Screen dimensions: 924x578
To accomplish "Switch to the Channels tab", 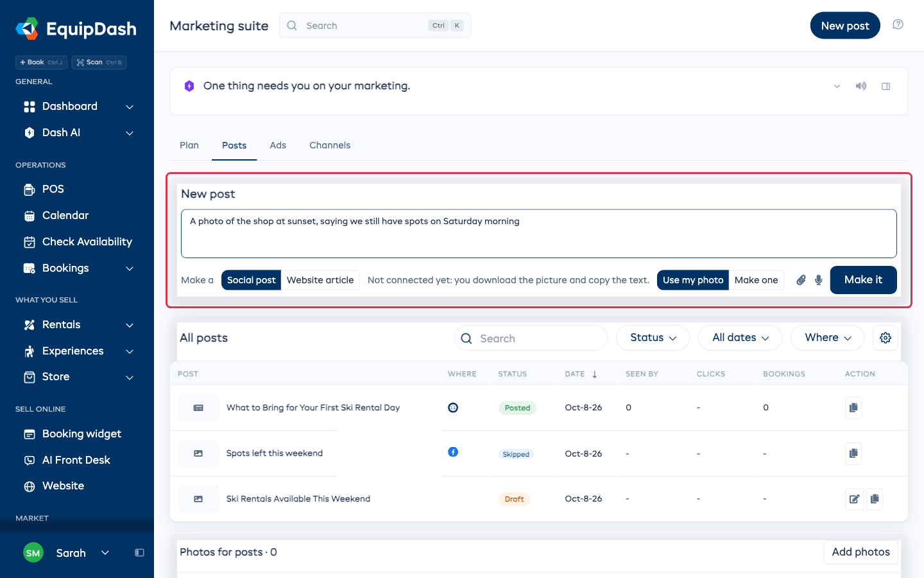I will 330,145.
